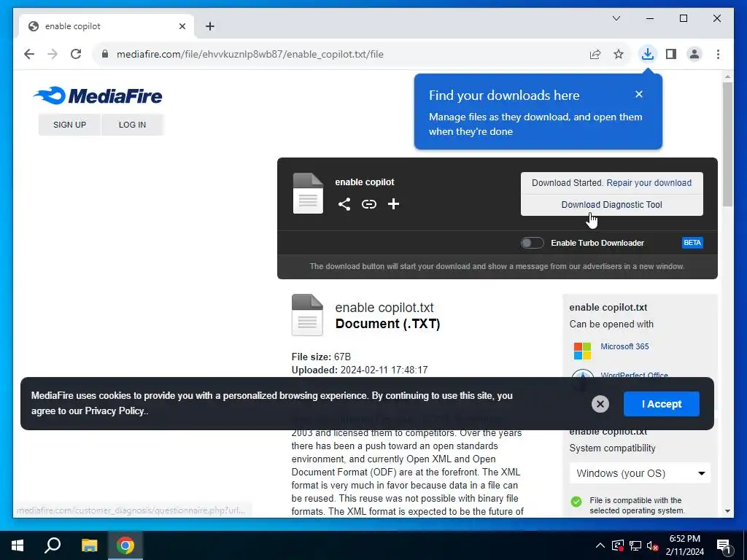Click the Chrome taskbar icon
Screen dimensions: 747x560
(x=125, y=545)
